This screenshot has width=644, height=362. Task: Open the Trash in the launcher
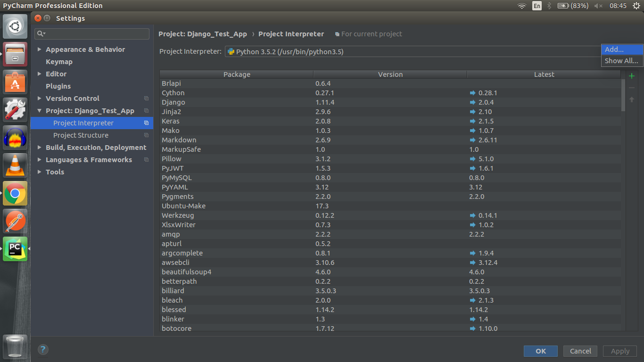(x=15, y=346)
